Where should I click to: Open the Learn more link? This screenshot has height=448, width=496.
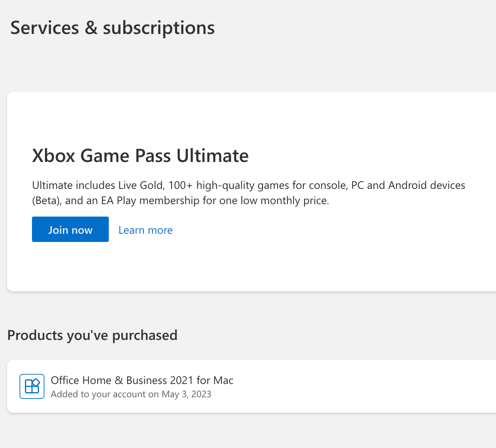145,230
